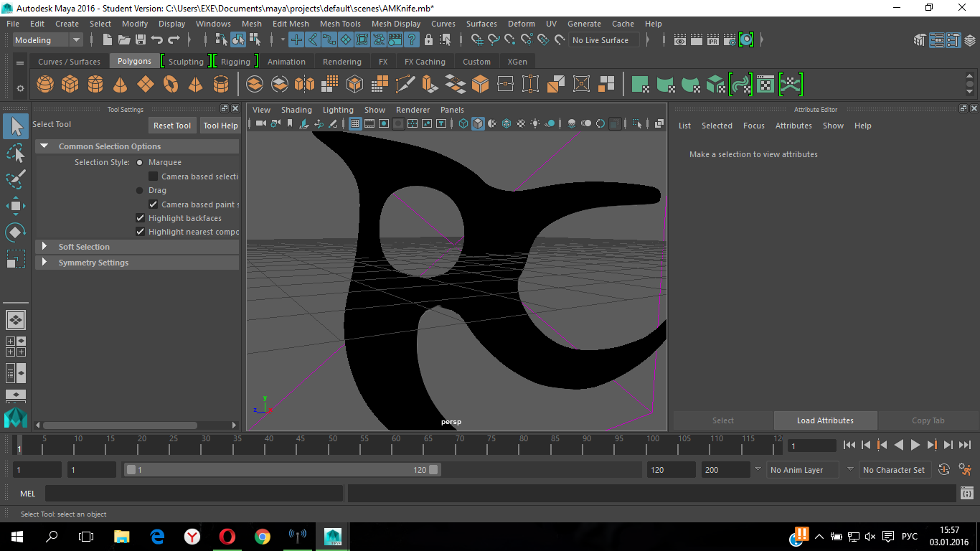This screenshot has height=551, width=980.
Task: Expand the Symmetry Settings section
Action: (44, 263)
